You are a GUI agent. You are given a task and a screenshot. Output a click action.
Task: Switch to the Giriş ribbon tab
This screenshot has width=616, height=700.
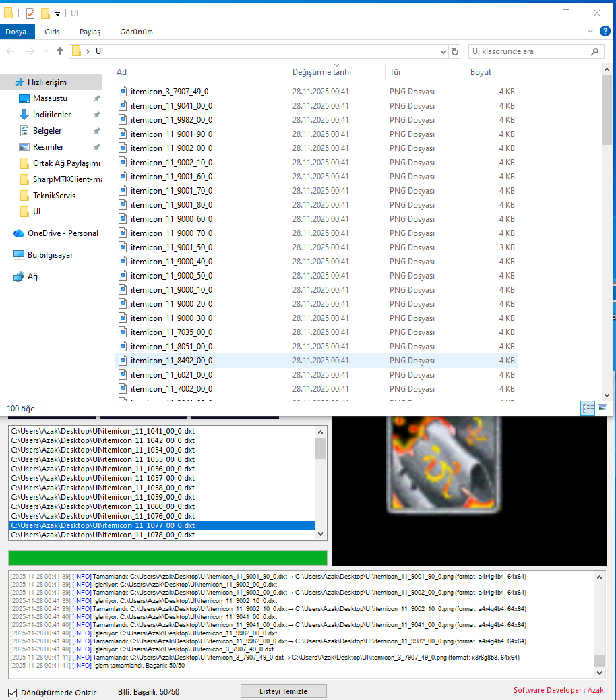(52, 32)
